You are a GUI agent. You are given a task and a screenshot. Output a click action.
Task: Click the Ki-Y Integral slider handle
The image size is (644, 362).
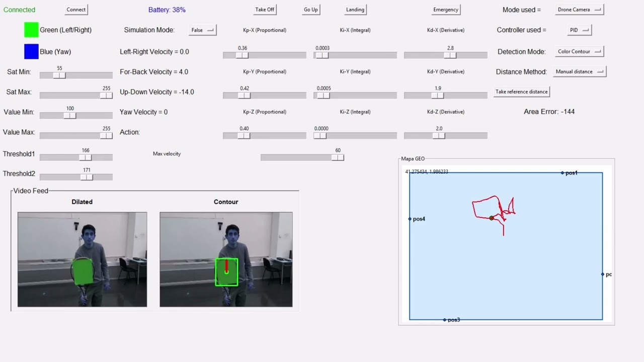tap(324, 96)
